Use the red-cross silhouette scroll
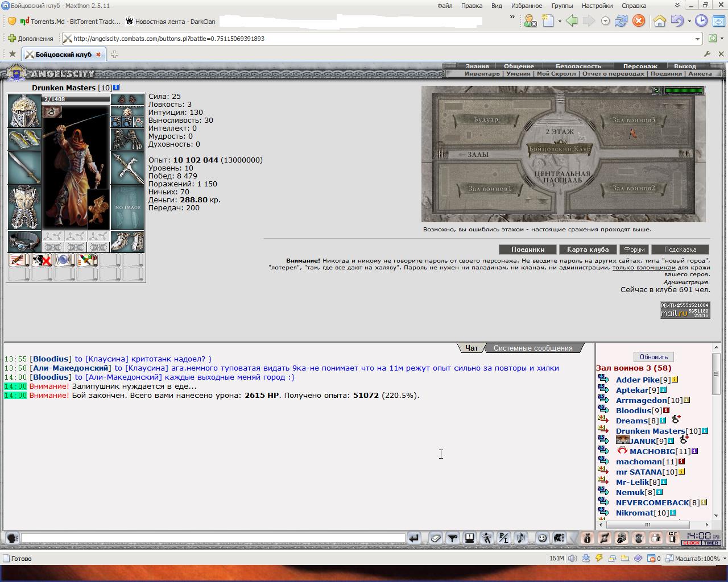This screenshot has width=728, height=582. [x=42, y=260]
